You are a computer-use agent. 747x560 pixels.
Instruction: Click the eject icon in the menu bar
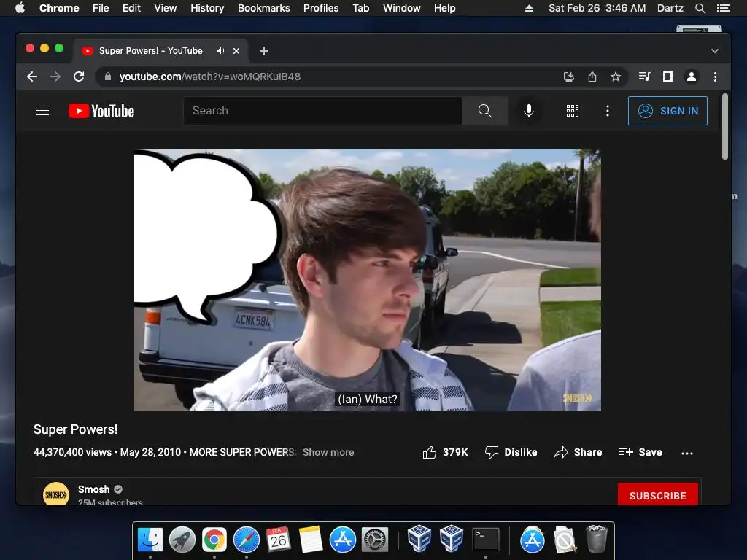pyautogui.click(x=529, y=8)
